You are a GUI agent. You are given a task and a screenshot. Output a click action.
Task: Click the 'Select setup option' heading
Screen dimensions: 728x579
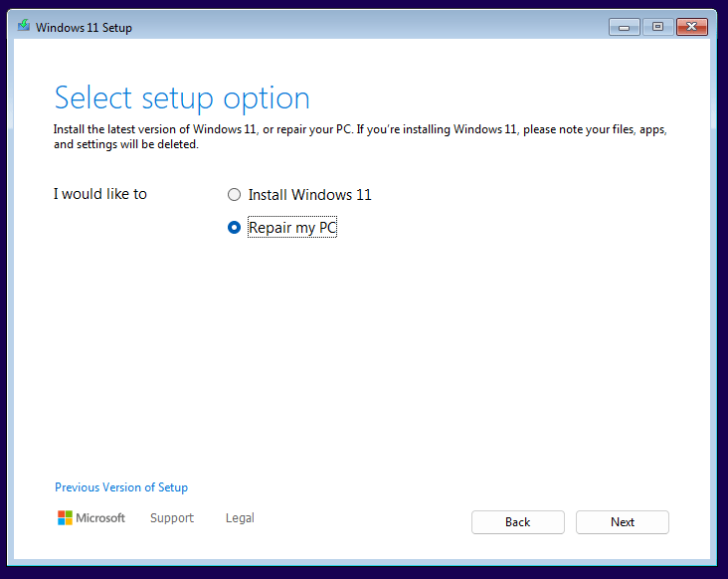point(182,98)
